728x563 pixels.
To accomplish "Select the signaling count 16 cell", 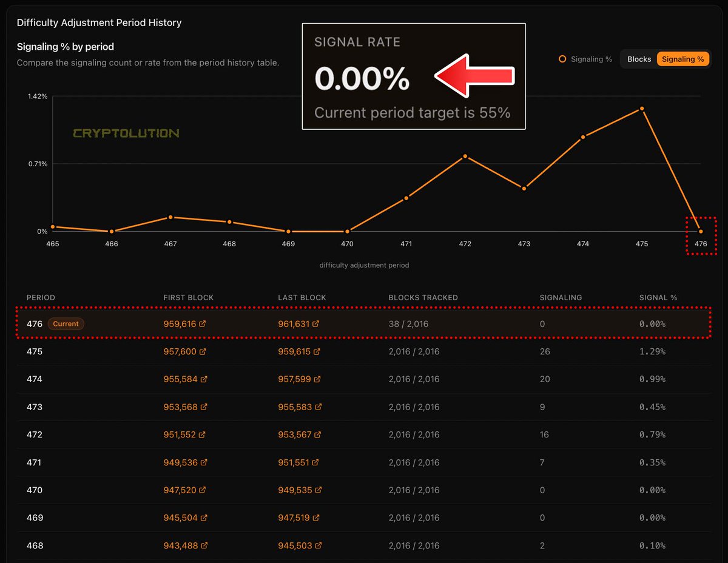I will tap(544, 435).
